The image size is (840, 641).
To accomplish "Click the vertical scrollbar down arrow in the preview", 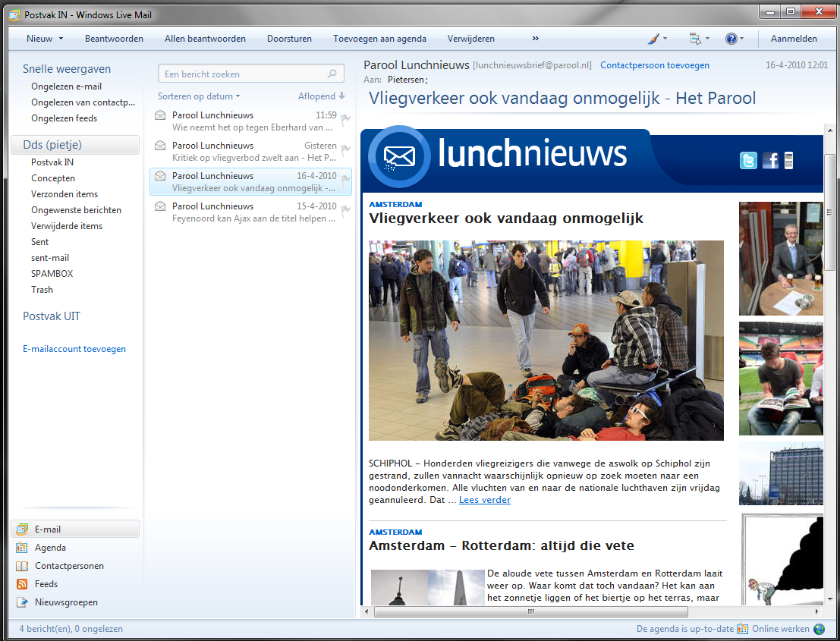I will [x=830, y=599].
